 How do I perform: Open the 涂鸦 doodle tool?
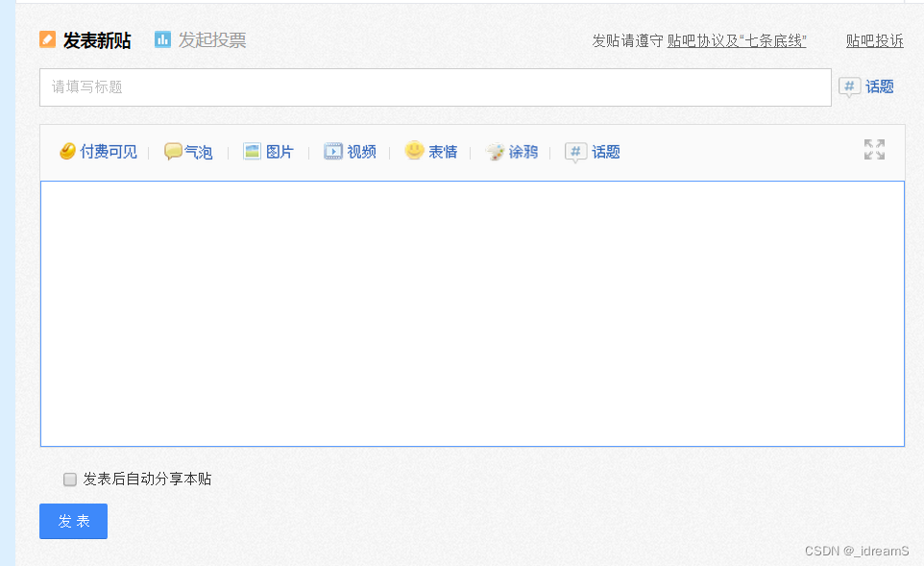pos(523,152)
